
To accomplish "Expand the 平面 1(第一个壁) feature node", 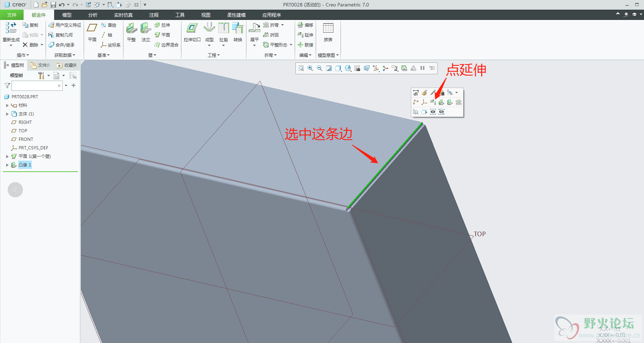I will click(7, 156).
